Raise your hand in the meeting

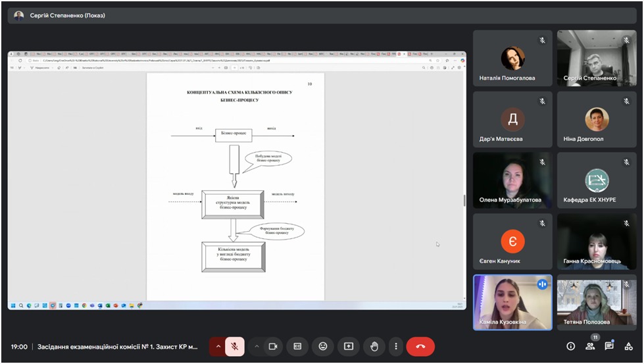tap(374, 346)
